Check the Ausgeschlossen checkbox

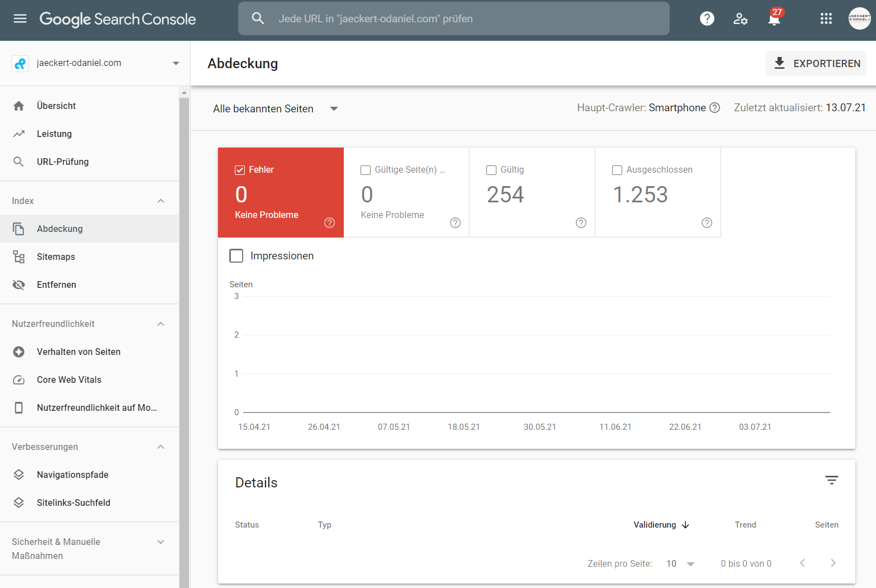pyautogui.click(x=617, y=170)
